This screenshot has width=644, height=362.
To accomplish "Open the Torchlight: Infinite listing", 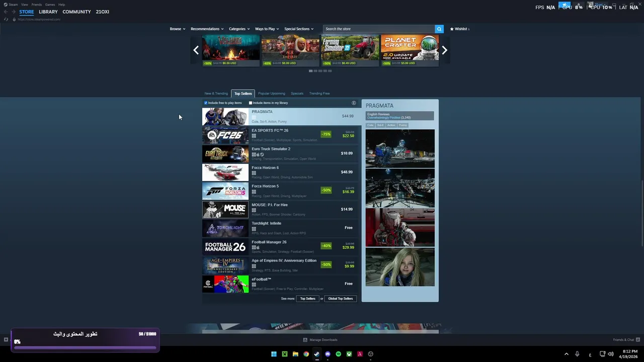I will pyautogui.click(x=281, y=228).
